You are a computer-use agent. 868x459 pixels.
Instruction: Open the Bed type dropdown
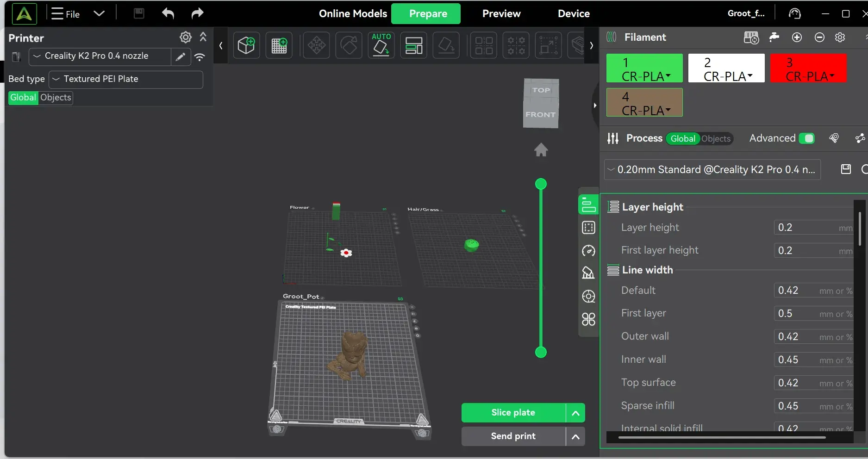click(126, 79)
